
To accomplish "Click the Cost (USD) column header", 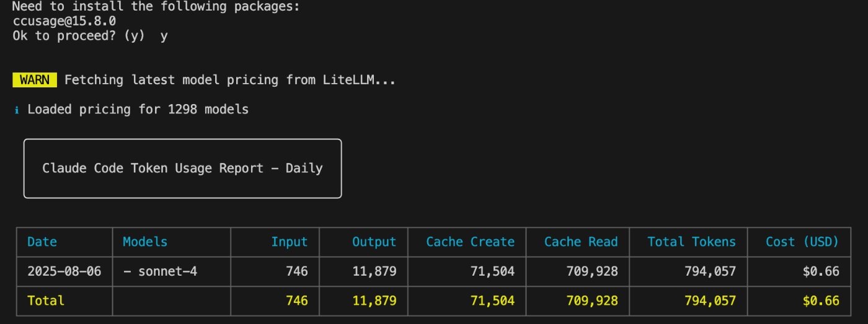I will point(802,242).
